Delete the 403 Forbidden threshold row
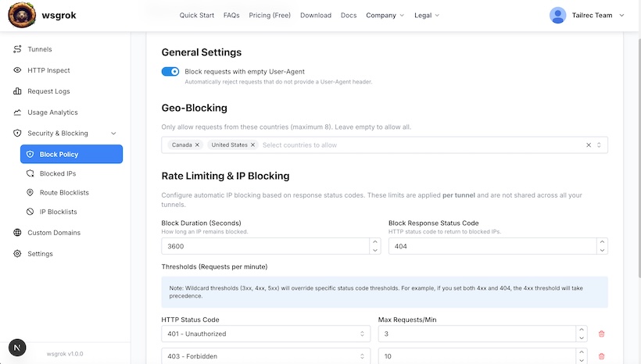Screen dimensions: 641x364 point(601,356)
